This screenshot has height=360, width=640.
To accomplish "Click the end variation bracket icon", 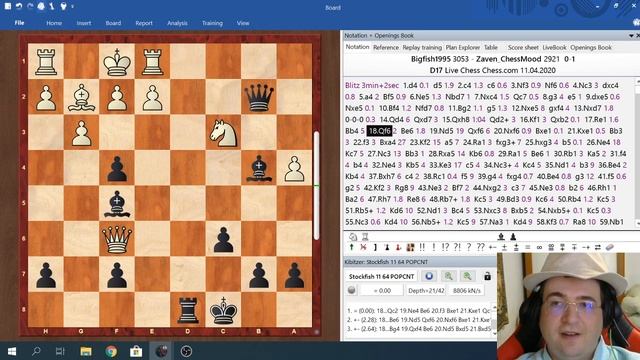I will pyautogui.click(x=375, y=247).
